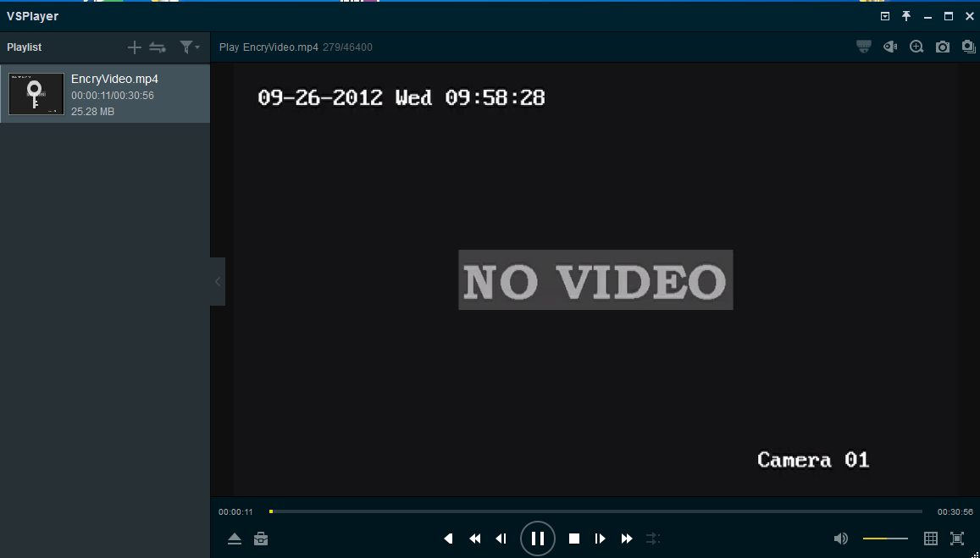
Task: Open the digital zoom tool
Action: pos(916,47)
